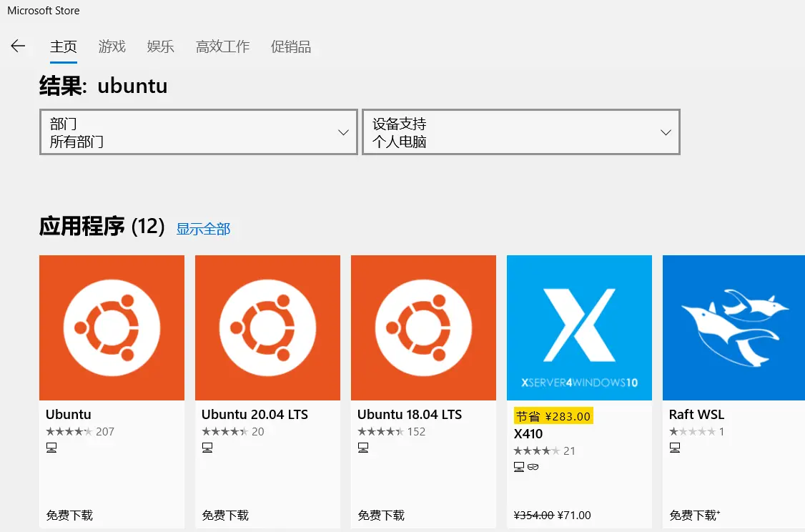
Task: Click PC device icon under Ubuntu 207 rating
Action: pyautogui.click(x=51, y=448)
